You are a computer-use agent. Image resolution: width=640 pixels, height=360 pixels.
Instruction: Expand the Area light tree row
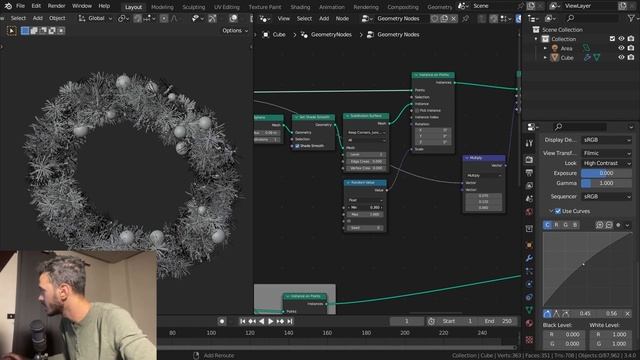coord(545,48)
